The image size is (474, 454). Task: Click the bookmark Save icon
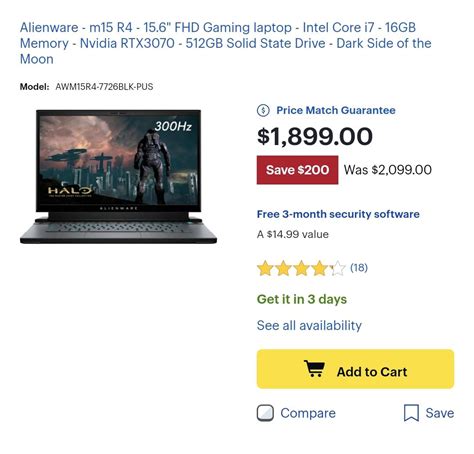411,413
